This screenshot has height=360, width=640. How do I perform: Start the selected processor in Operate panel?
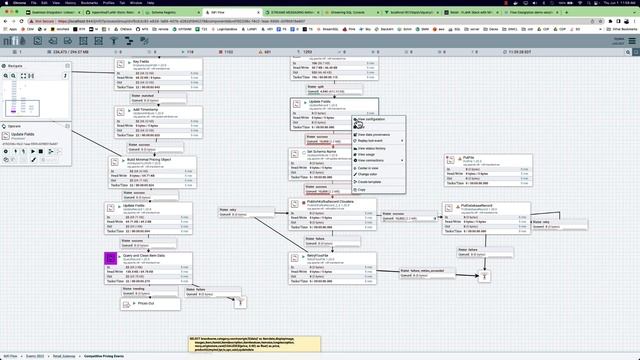(33, 151)
